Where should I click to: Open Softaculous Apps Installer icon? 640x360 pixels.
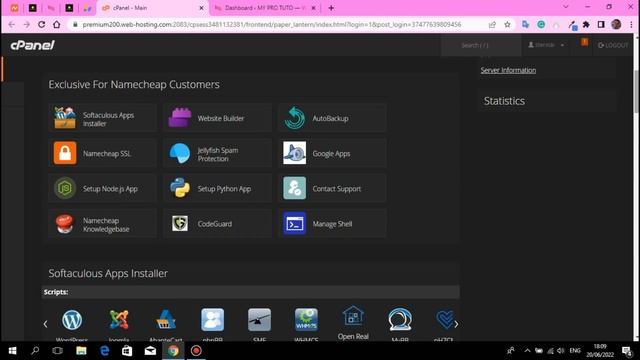(65, 118)
